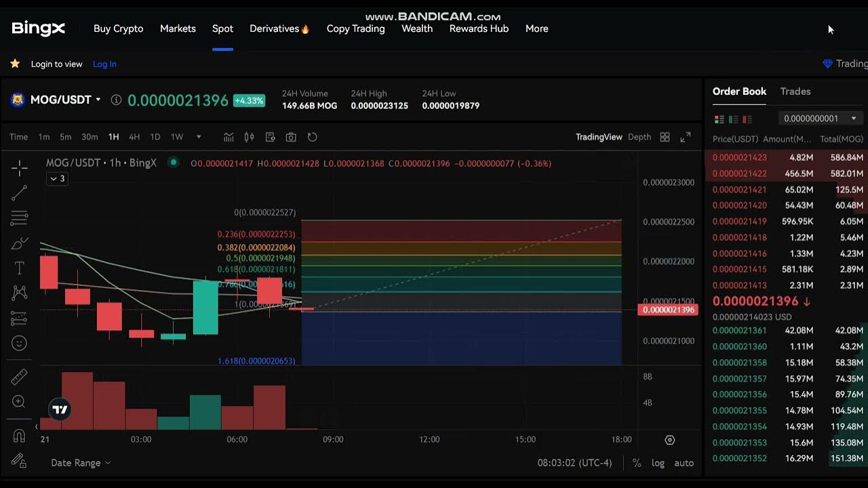Viewport: 868px width, 488px height.
Task: Select the text annotation tool
Action: [x=19, y=268]
